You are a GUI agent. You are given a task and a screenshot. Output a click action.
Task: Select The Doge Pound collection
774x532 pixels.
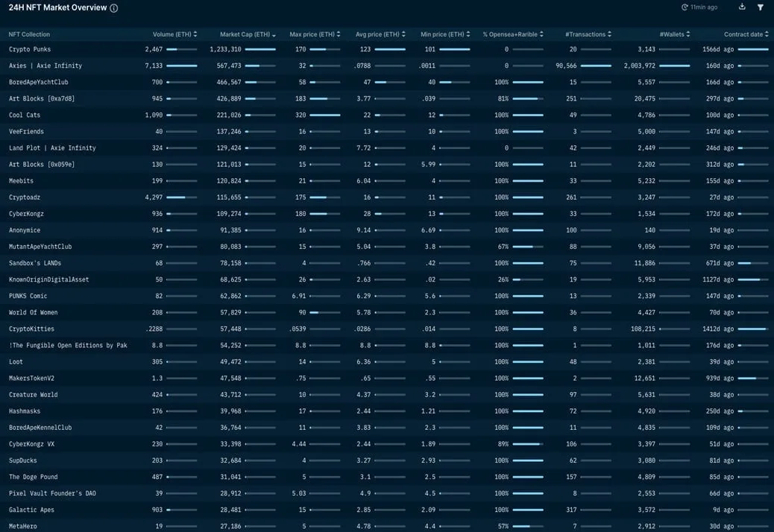(x=33, y=477)
